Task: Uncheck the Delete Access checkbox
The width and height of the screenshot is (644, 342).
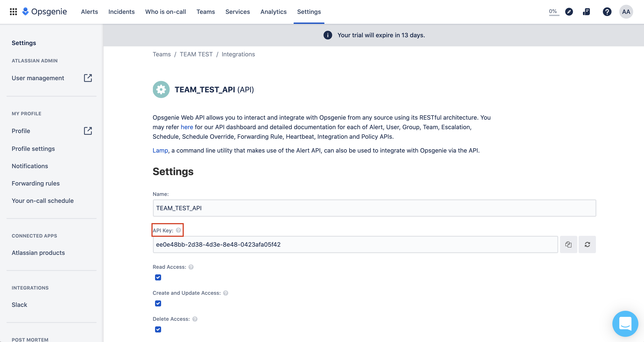Action: (158, 329)
